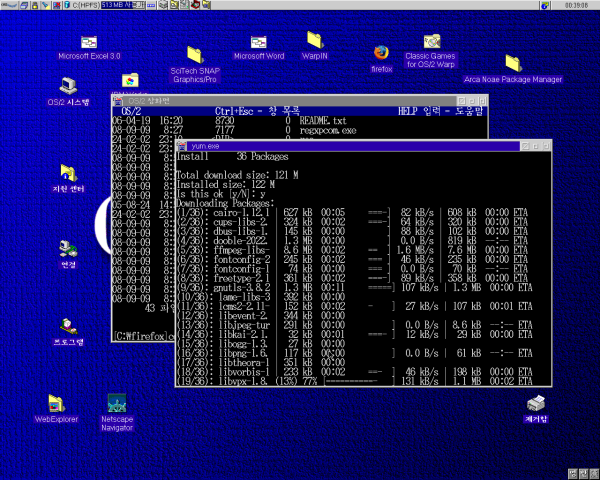
Task: Launch the firefox desktop icon
Action: (382, 59)
